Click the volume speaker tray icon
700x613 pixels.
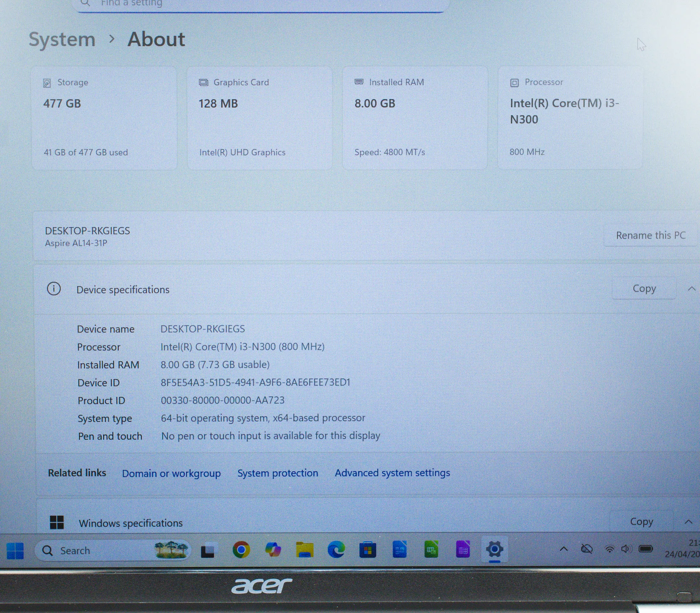pos(626,549)
